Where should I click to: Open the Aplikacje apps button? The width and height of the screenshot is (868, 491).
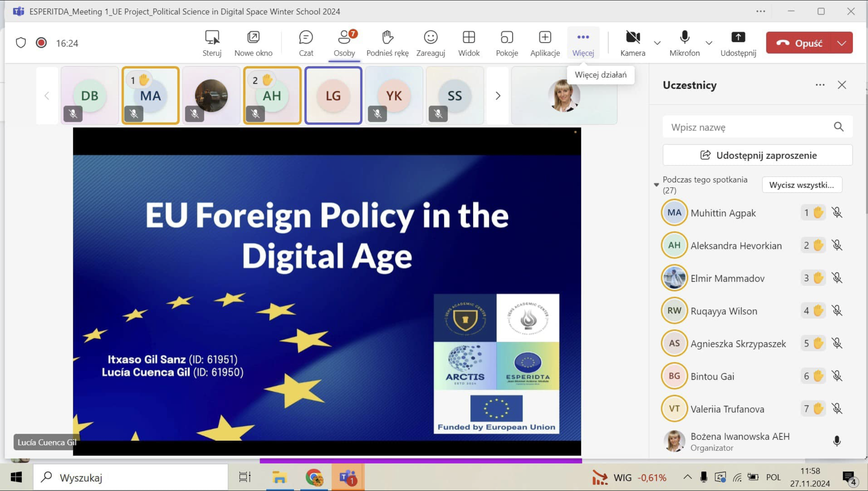pos(545,43)
